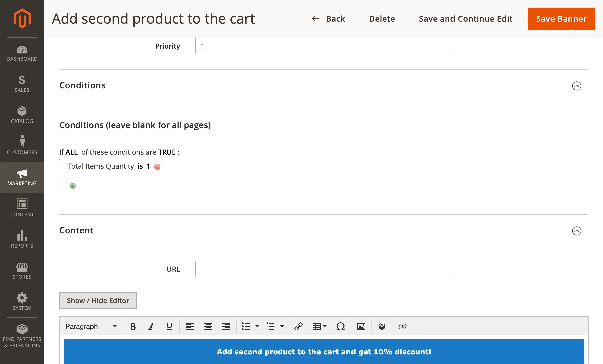Screen dimensions: 603x364
Task: Insert a link using the chain icon
Action: click(x=298, y=326)
